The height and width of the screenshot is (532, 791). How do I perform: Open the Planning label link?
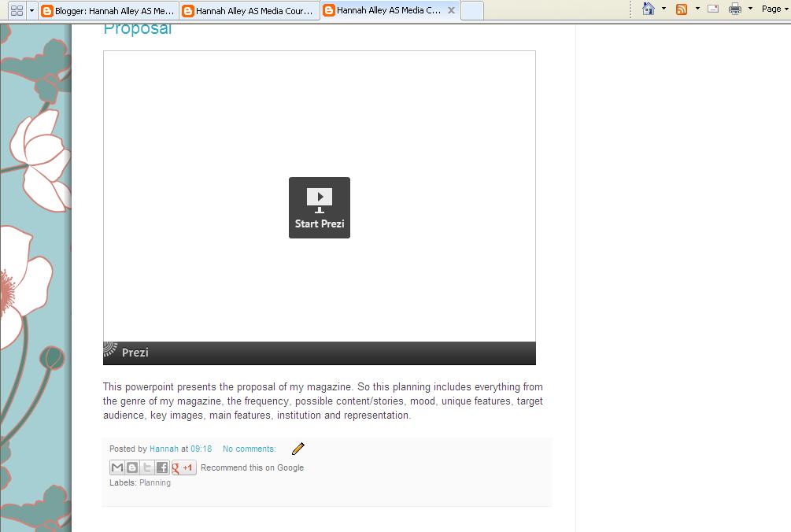(155, 482)
